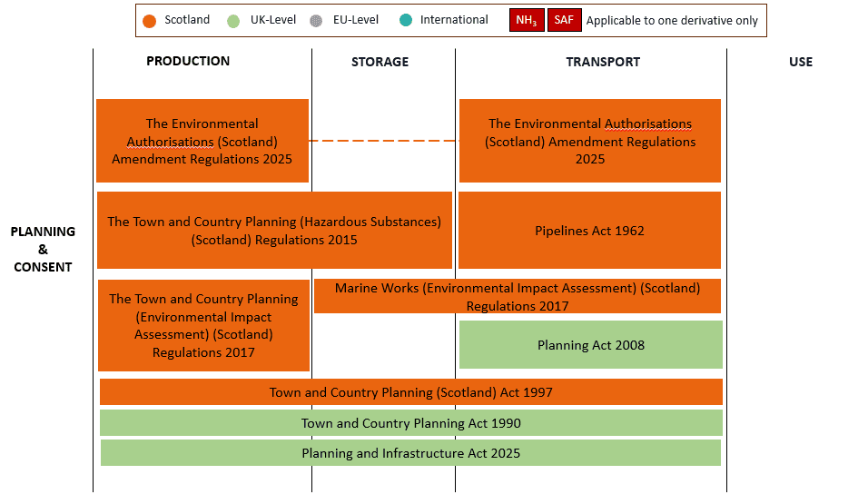868x494 pixels.
Task: Select Environmental Authorisations box under Transport
Action: tap(590, 141)
